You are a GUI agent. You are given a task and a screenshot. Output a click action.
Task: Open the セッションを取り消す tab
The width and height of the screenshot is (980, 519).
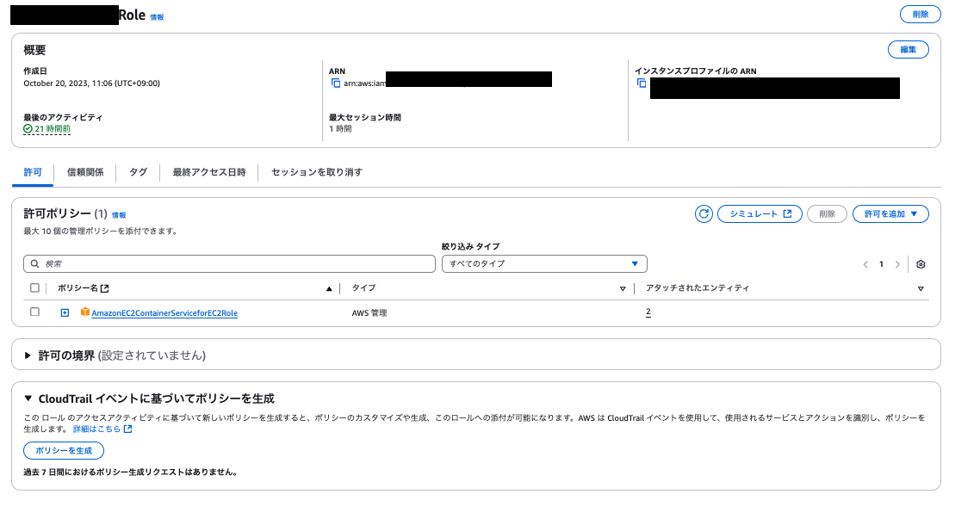pos(317,172)
